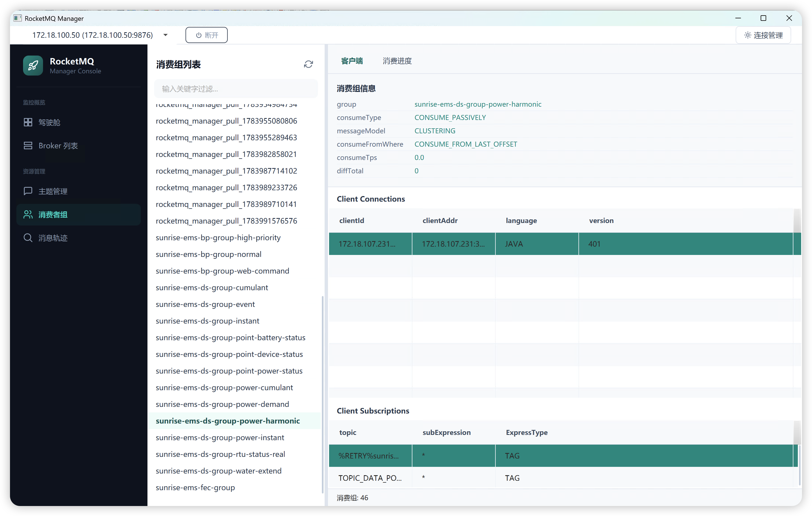
Task: Click the power icon in 断开 button
Action: 199,35
